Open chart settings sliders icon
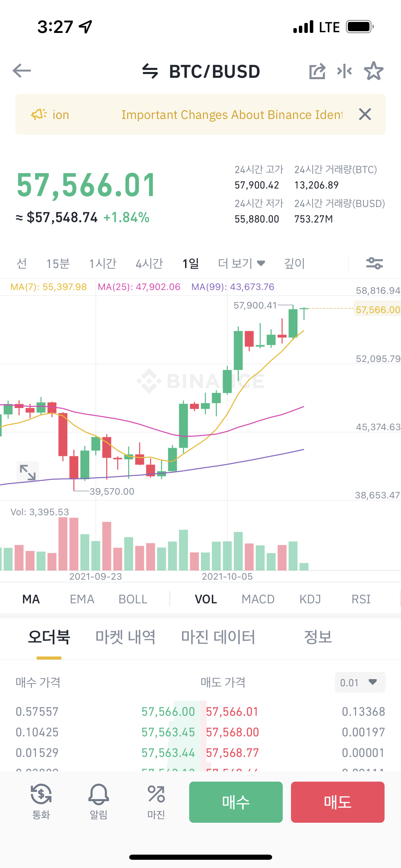The width and height of the screenshot is (401, 868). click(374, 263)
